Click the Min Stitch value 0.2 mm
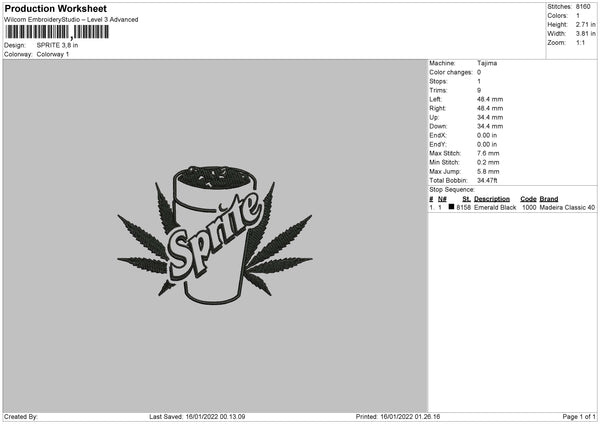The image size is (600, 424). [x=488, y=163]
